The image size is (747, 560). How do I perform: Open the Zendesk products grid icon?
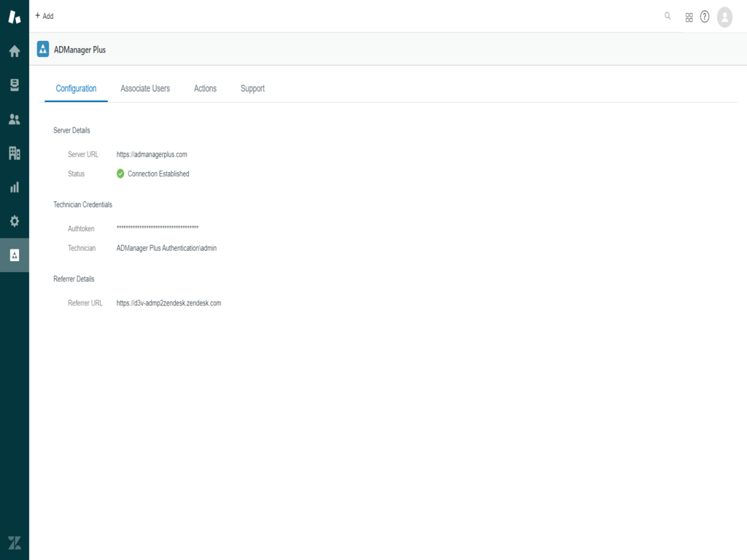pyautogui.click(x=689, y=16)
